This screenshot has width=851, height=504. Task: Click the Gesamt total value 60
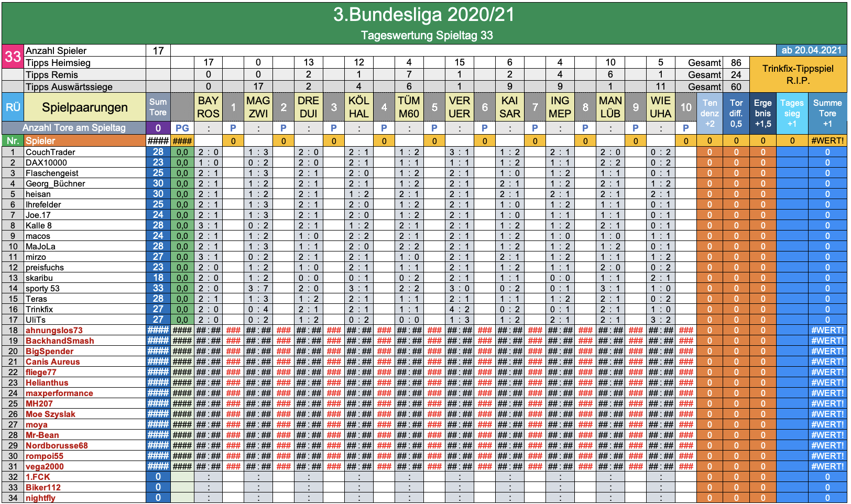[736, 87]
